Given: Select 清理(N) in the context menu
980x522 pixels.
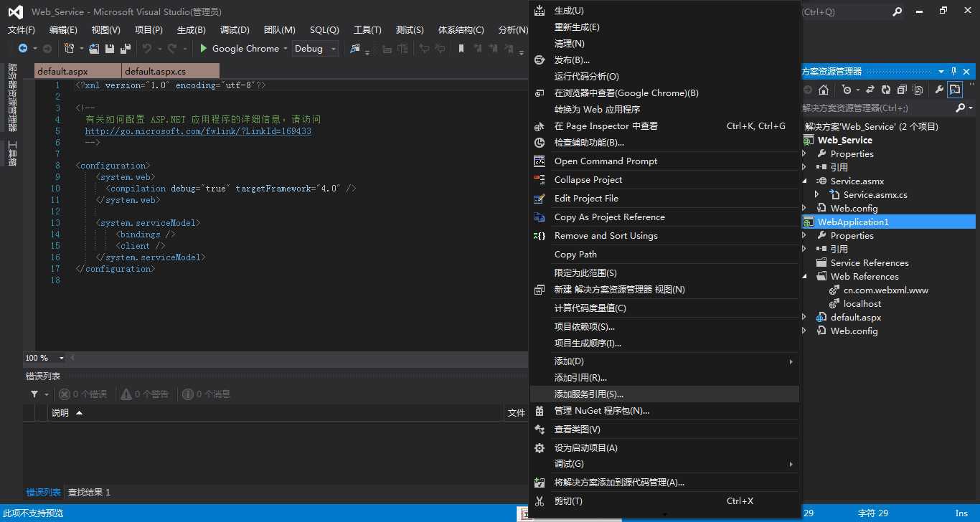Looking at the screenshot, I should [664, 44].
